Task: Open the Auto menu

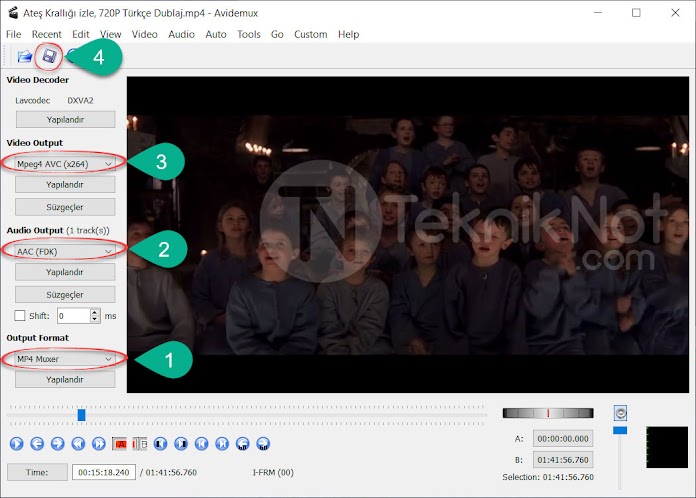Action: coord(216,34)
